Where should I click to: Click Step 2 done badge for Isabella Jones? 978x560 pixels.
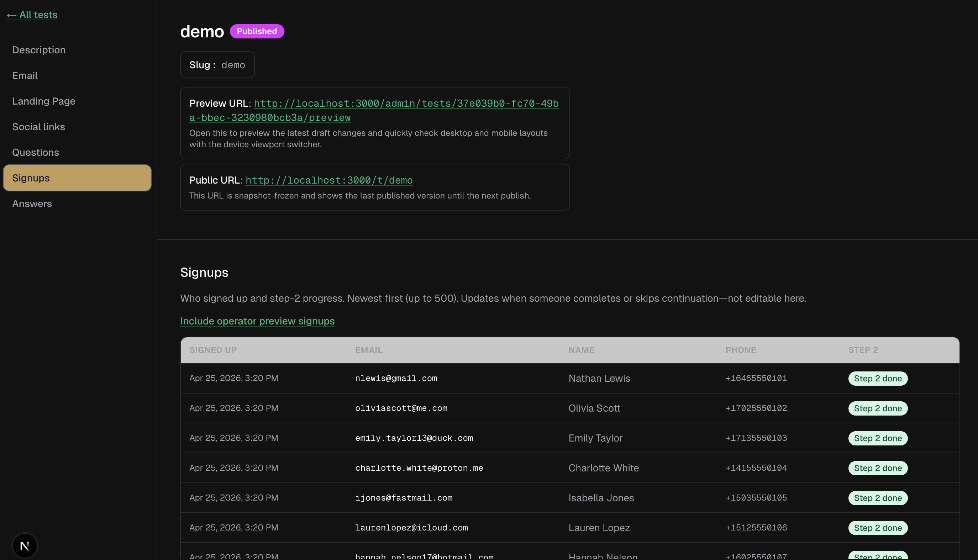(878, 498)
